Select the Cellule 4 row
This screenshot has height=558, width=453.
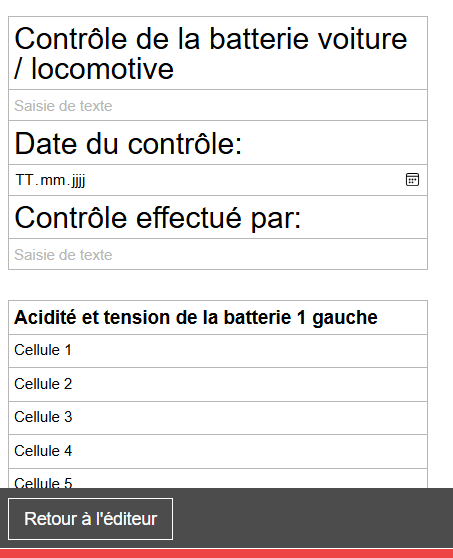pos(218,451)
